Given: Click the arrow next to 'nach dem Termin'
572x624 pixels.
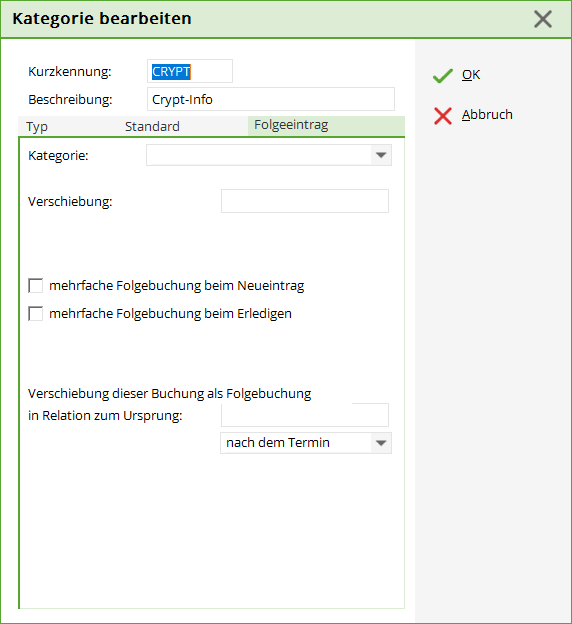Looking at the screenshot, I should tap(381, 443).
